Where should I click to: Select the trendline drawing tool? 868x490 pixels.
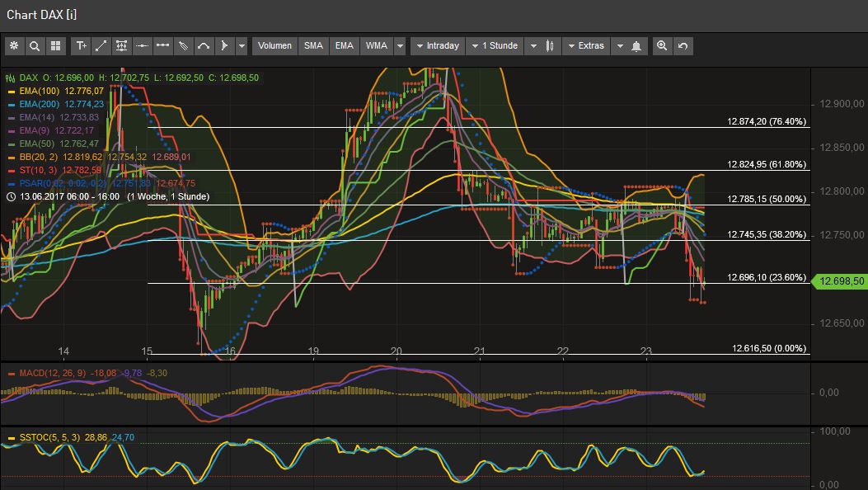101,46
